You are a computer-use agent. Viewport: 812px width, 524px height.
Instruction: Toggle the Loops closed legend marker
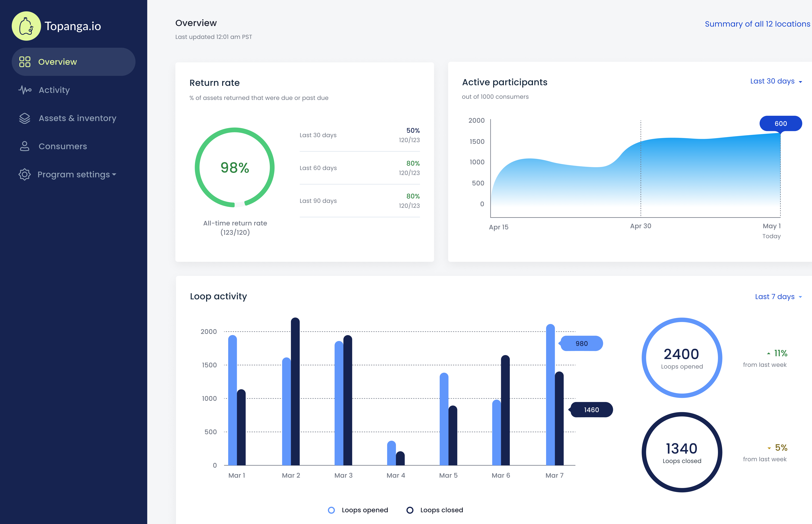coord(410,510)
